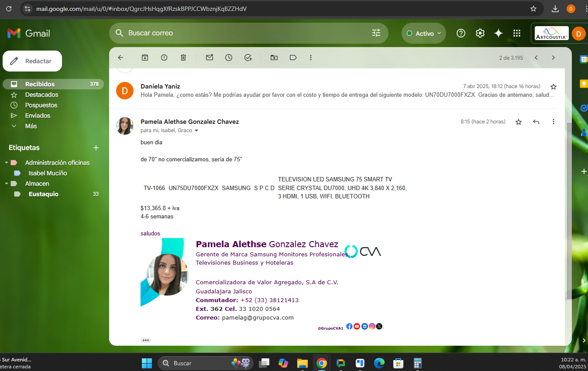Click the Buscar correo search field
The image size is (588, 371).
(x=249, y=33)
